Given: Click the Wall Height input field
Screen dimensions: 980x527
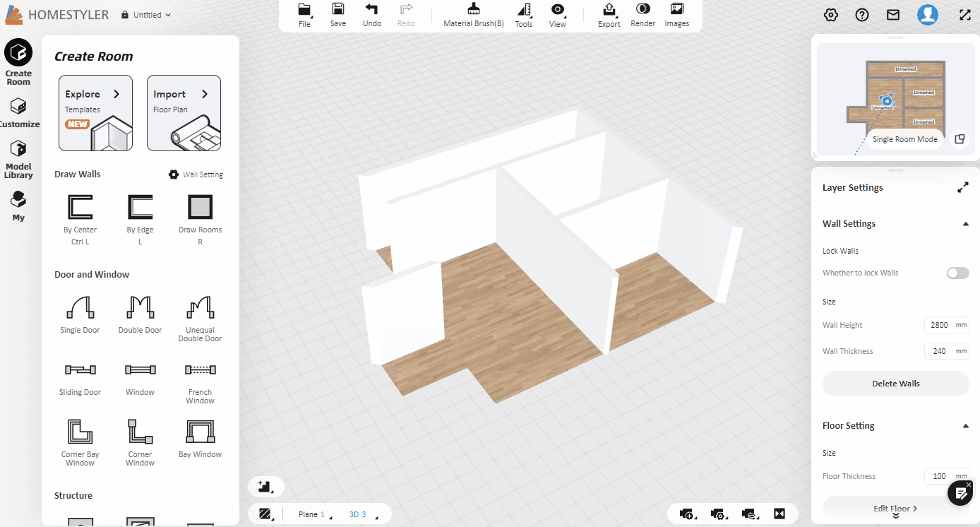Looking at the screenshot, I should (x=939, y=325).
